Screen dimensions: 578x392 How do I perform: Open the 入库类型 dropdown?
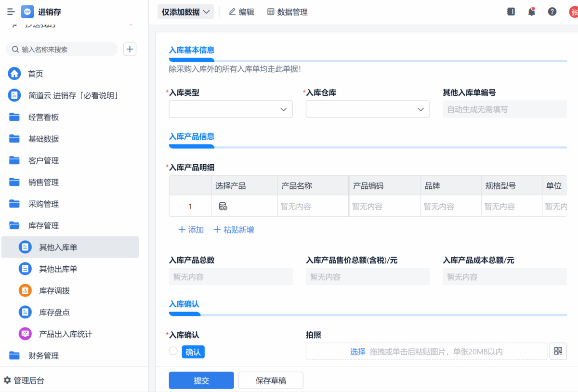(x=231, y=109)
